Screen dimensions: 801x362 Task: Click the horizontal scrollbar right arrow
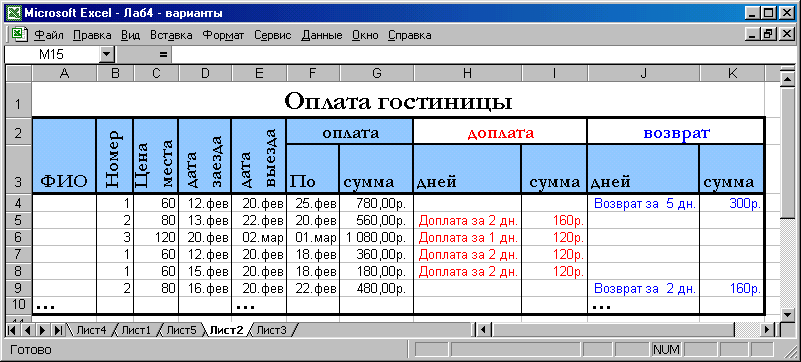tap(767, 330)
